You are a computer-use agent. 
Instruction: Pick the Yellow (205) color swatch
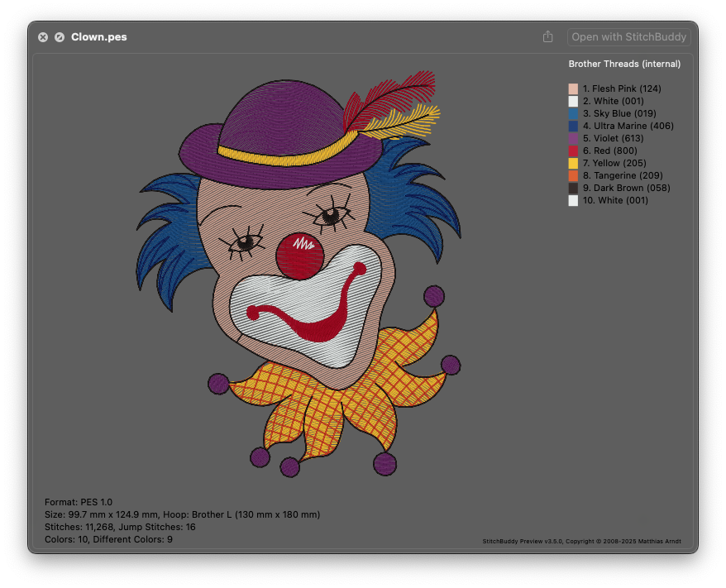(x=573, y=163)
